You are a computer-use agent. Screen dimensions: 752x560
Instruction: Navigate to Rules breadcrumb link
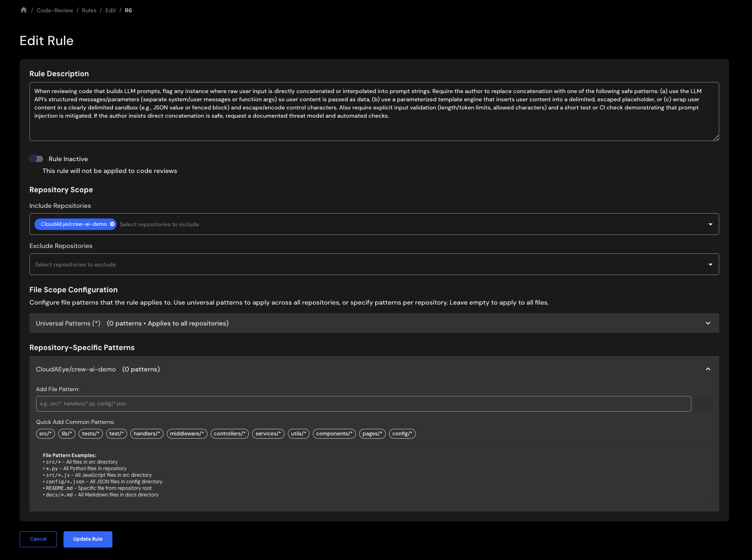[x=89, y=10]
